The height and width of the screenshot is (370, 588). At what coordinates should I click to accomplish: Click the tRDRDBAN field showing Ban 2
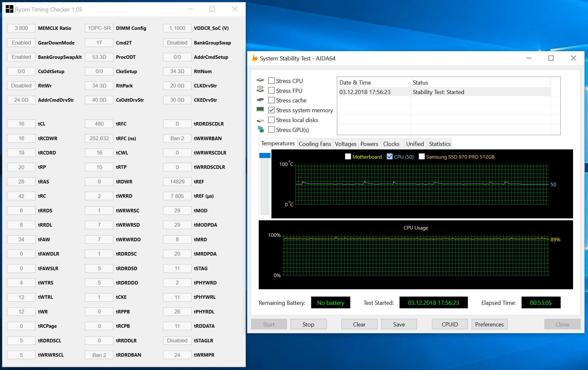point(99,355)
